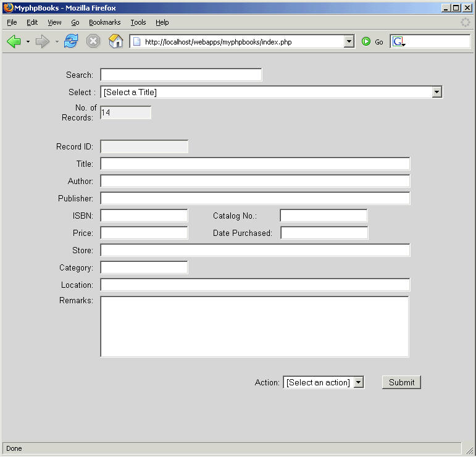Click the page icon in address bar
Viewport: 476px width, 457px height.
coord(137,41)
